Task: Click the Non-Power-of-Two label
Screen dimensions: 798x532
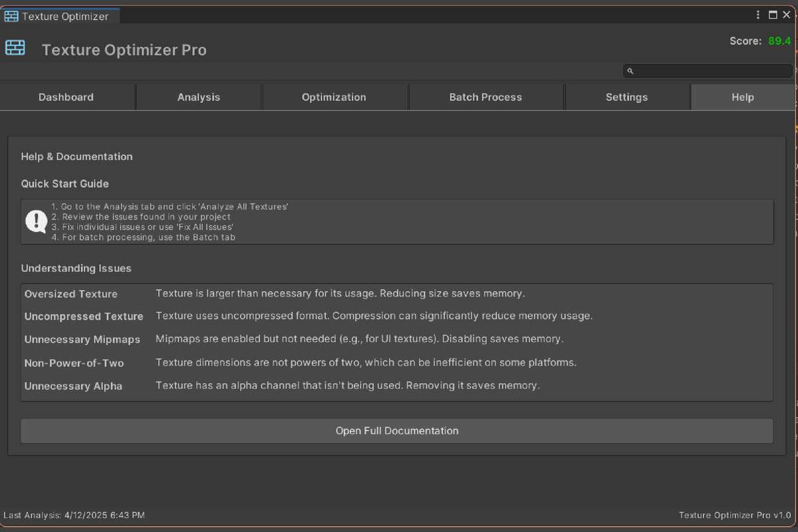Action: pyautogui.click(x=74, y=363)
